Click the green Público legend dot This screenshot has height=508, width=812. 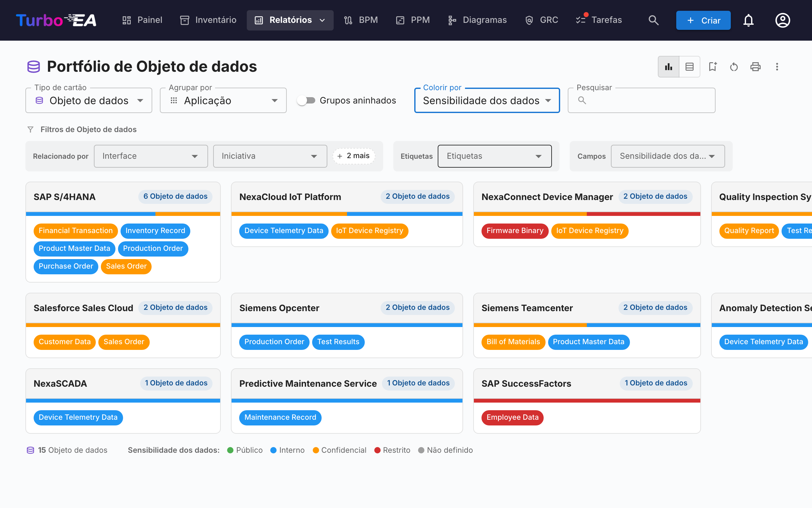tap(230, 450)
